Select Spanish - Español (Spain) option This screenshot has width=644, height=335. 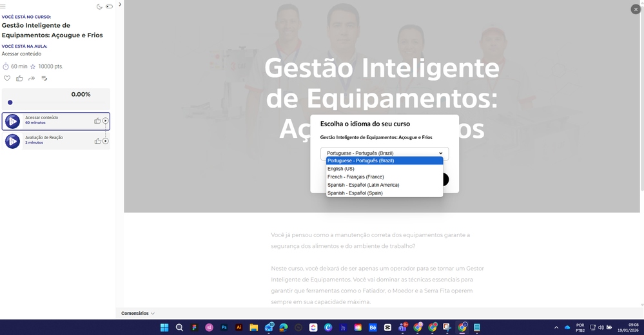click(384, 193)
